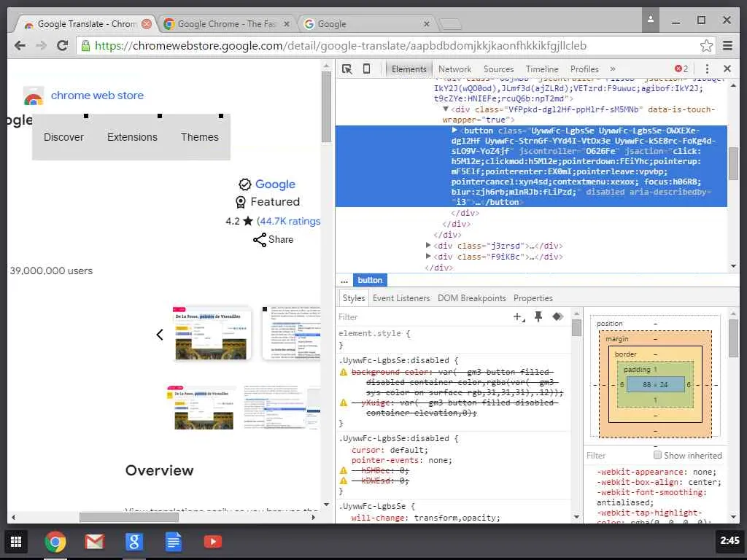
Task: Open the Timeline tab
Action: (x=542, y=69)
